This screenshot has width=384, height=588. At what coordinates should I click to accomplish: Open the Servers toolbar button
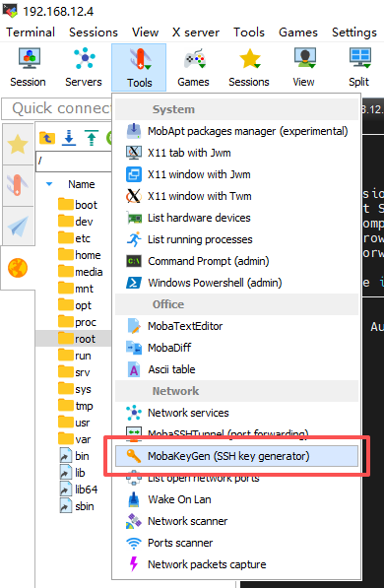point(84,68)
